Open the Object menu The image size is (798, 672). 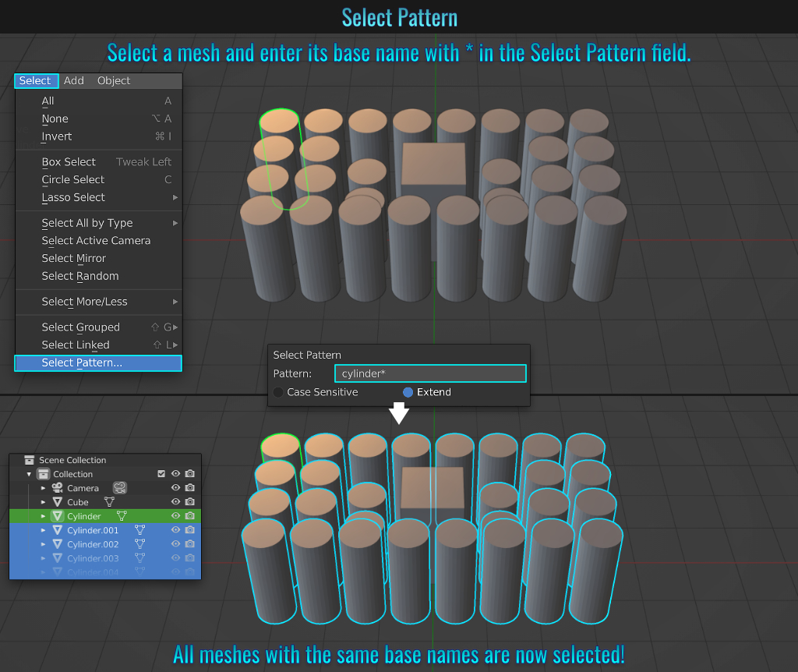point(114,80)
